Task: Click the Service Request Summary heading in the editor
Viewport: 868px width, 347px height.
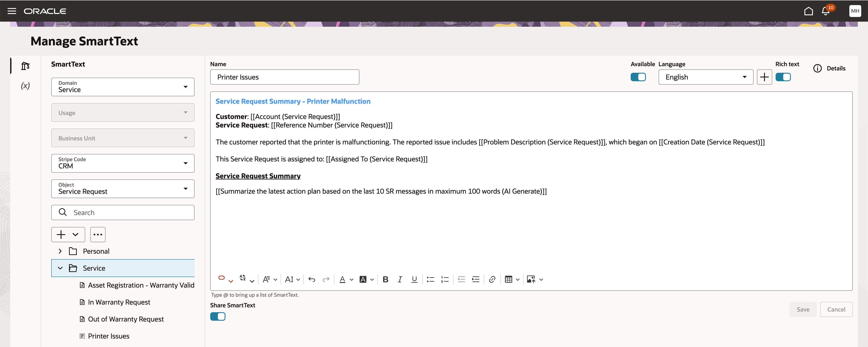Action: point(258,176)
